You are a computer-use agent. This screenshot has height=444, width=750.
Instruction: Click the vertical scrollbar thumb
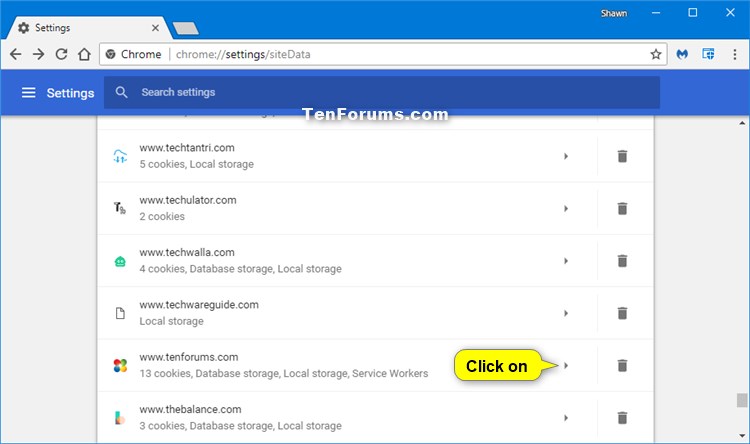tap(741, 400)
